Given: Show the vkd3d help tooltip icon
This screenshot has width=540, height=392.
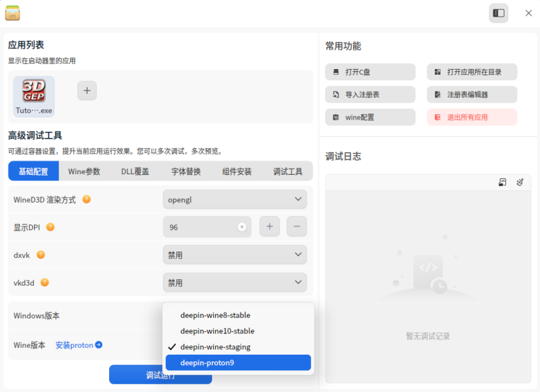Looking at the screenshot, I should (x=45, y=282).
